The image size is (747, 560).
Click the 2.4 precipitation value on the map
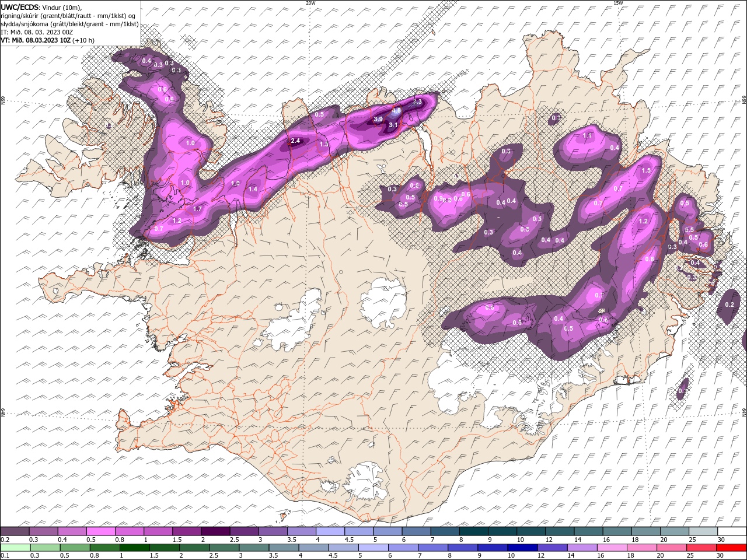point(295,141)
